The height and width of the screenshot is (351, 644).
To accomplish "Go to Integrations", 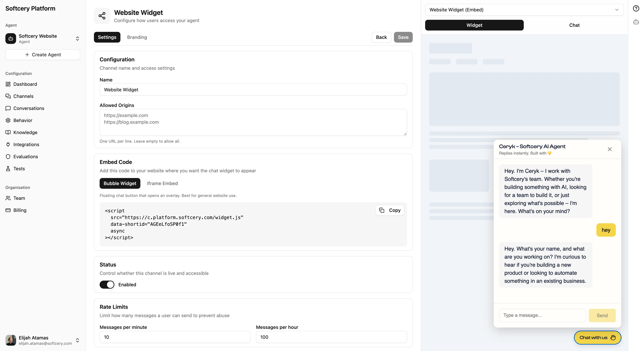I will (x=26, y=144).
